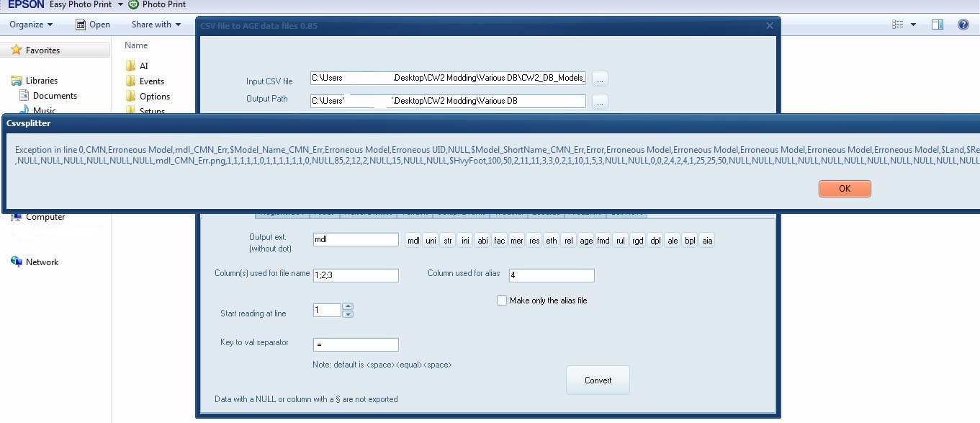Open the Share with dropdown

tap(156, 25)
